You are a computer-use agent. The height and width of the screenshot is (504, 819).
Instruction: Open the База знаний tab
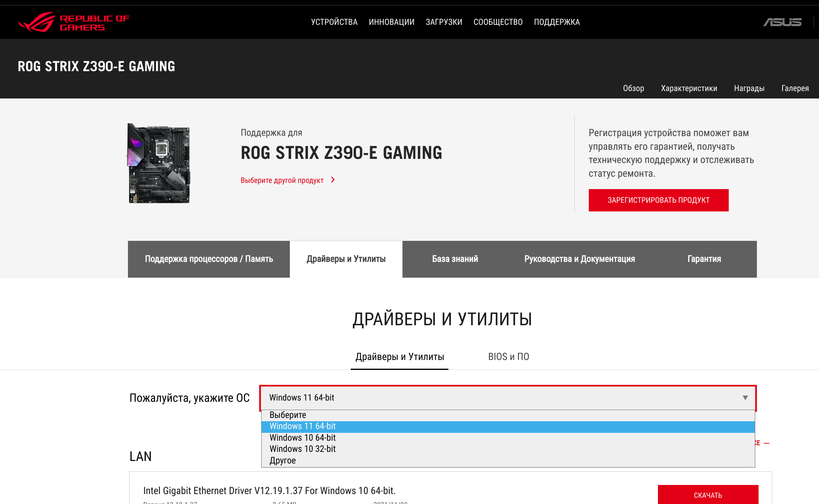pos(455,259)
